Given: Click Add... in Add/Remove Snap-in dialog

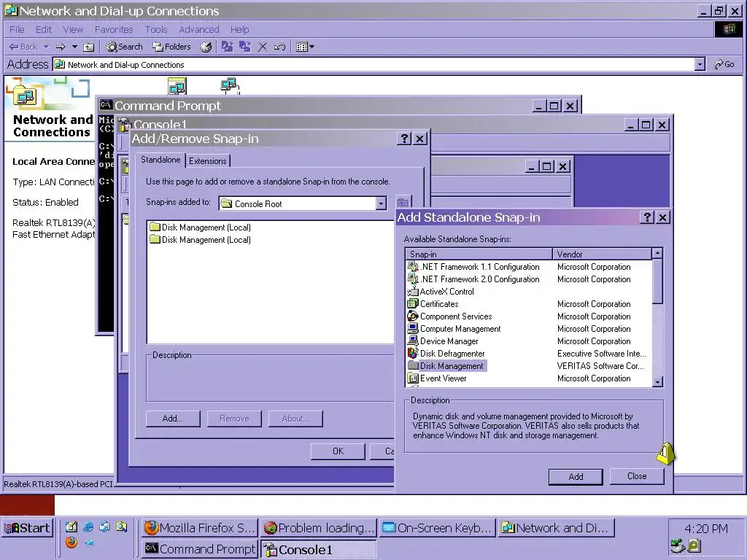Looking at the screenshot, I should click(x=173, y=419).
